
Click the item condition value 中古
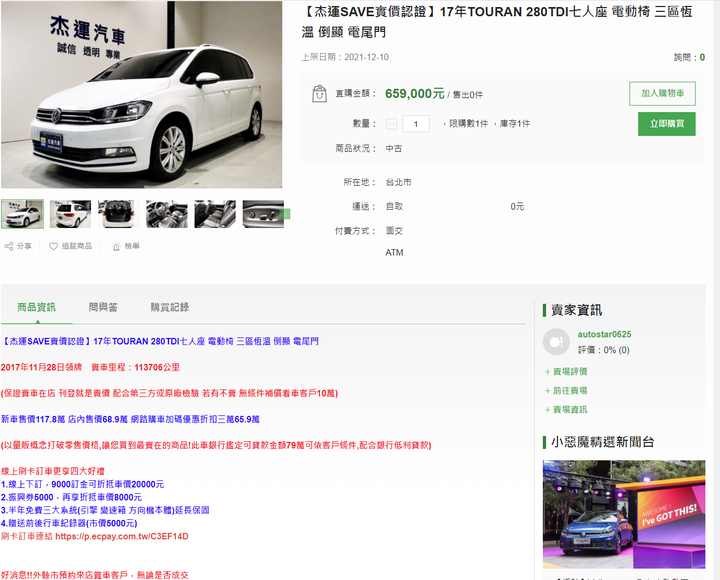394,149
